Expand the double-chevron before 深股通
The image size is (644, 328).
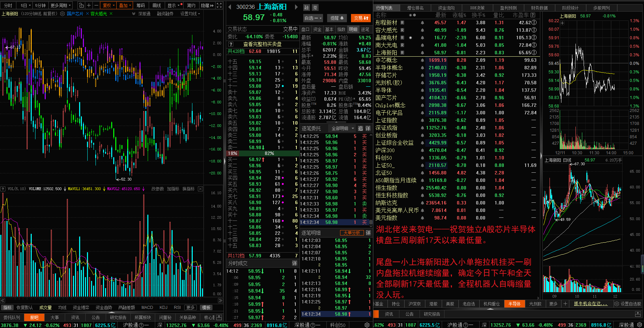coord(134,14)
